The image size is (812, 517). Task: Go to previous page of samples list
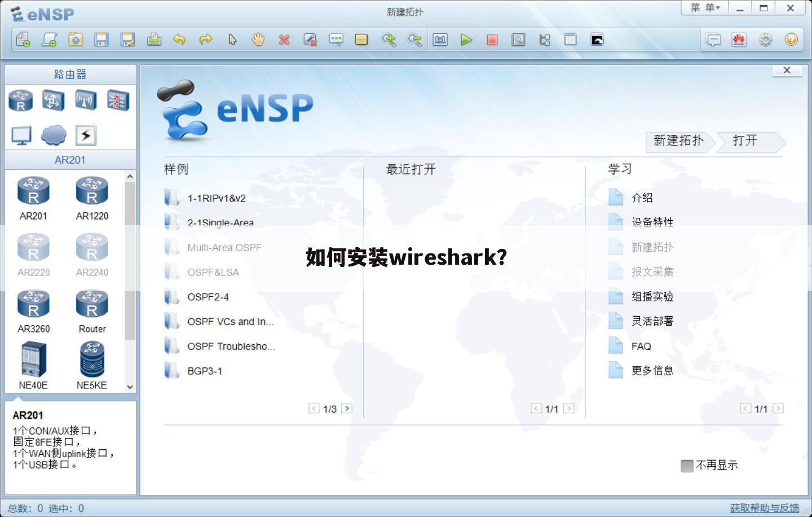point(314,408)
